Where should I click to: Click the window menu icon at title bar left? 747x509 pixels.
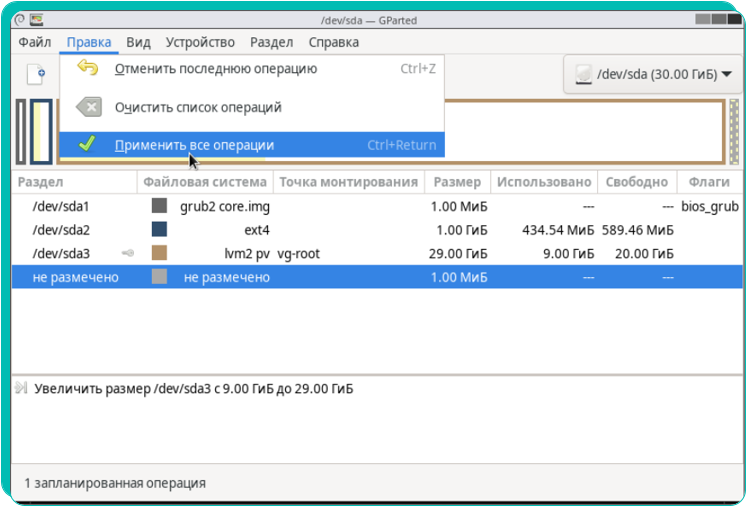[x=20, y=20]
